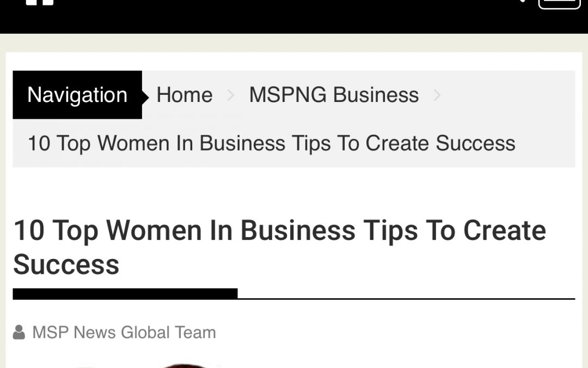This screenshot has width=588, height=368.
Task: Click the bold article headline
Action: (x=279, y=248)
